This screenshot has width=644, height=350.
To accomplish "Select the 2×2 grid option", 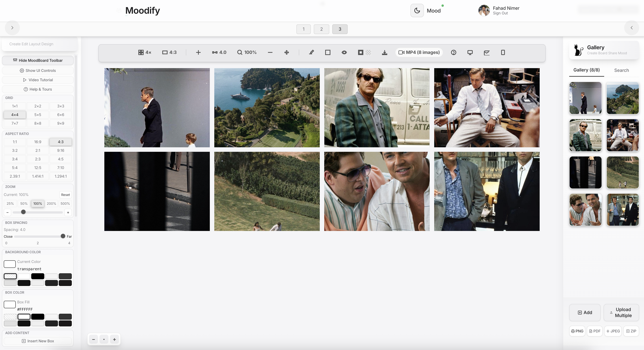I will (38, 106).
